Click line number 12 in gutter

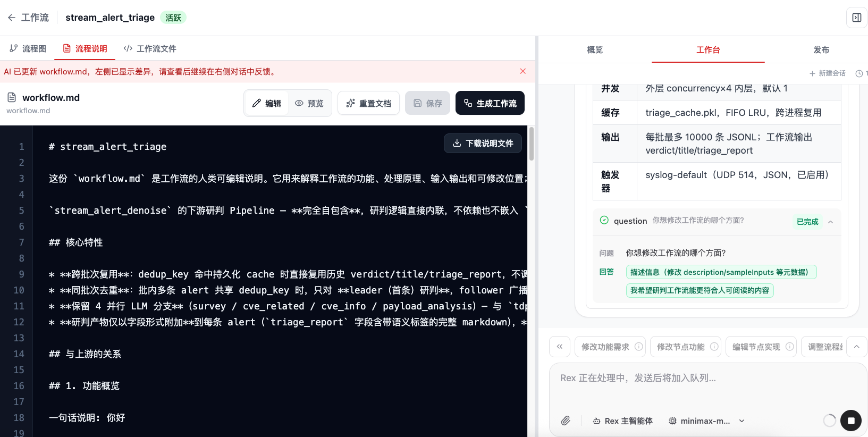19,322
